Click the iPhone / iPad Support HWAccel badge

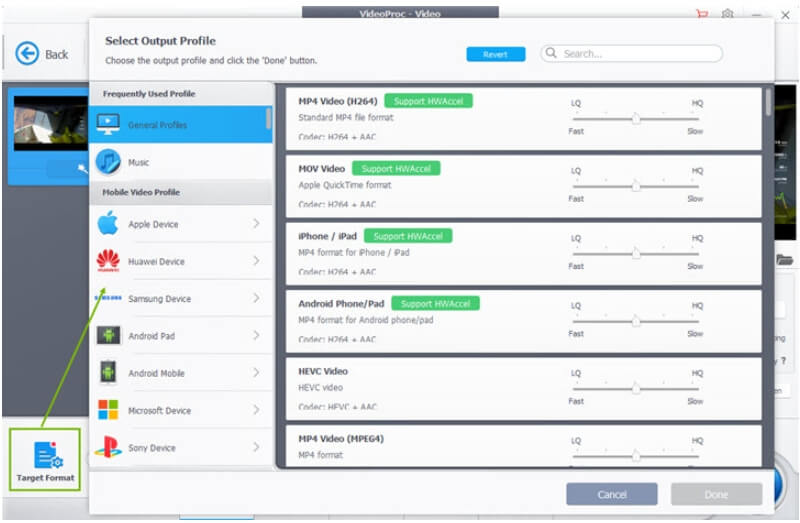(x=408, y=236)
